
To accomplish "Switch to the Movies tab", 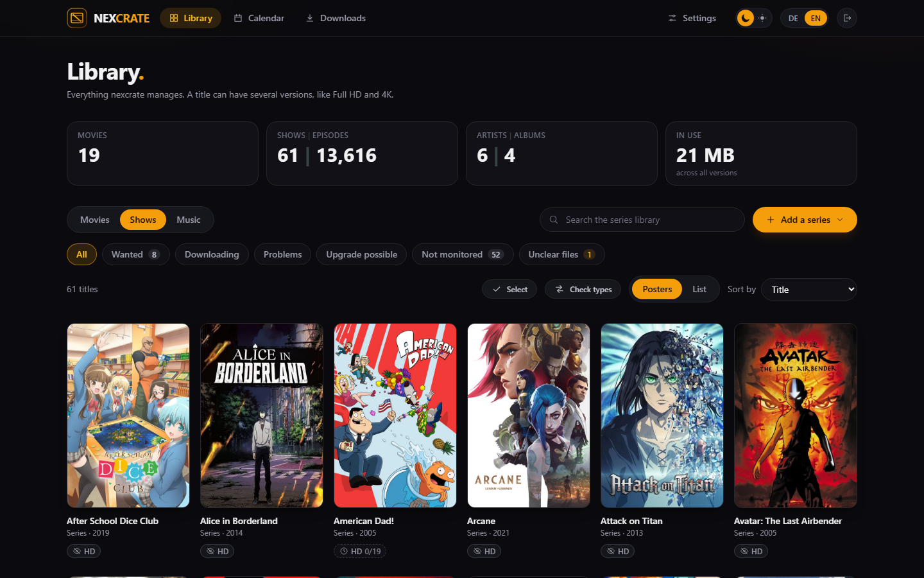I will (95, 220).
